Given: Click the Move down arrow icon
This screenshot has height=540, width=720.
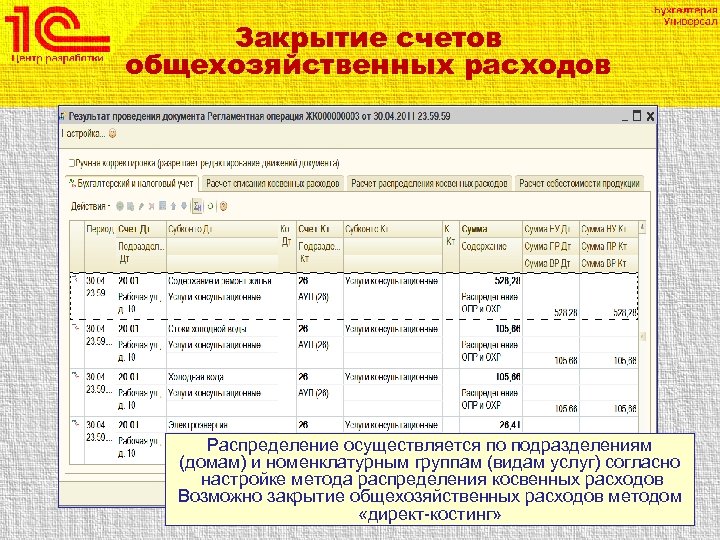Looking at the screenshot, I should [x=184, y=206].
